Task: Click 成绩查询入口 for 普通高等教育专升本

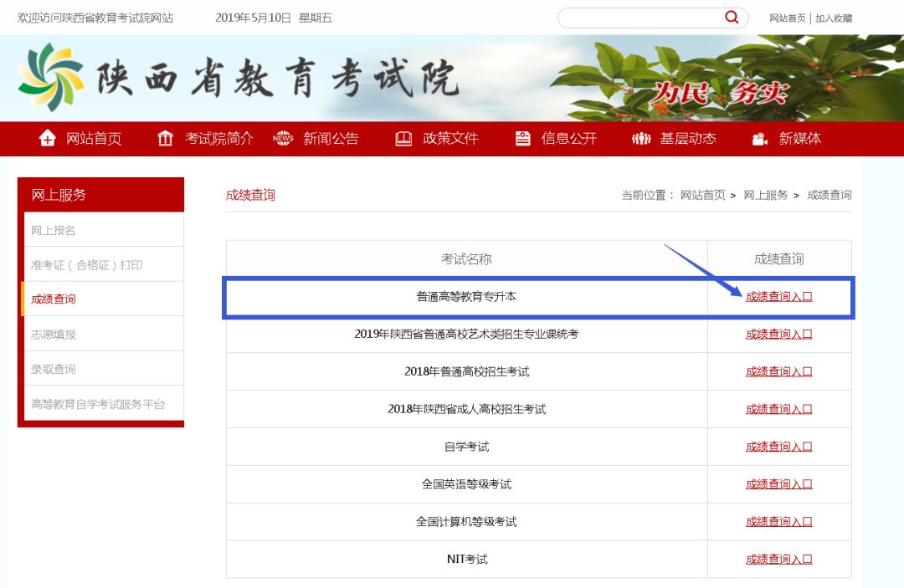Action: (x=778, y=296)
